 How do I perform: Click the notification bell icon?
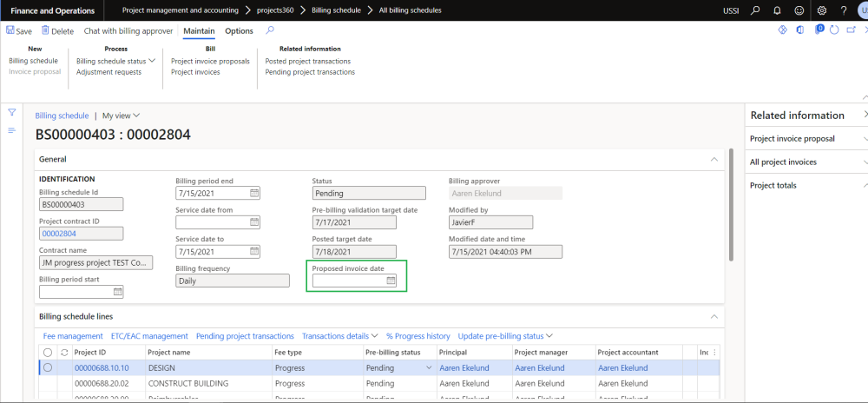779,10
